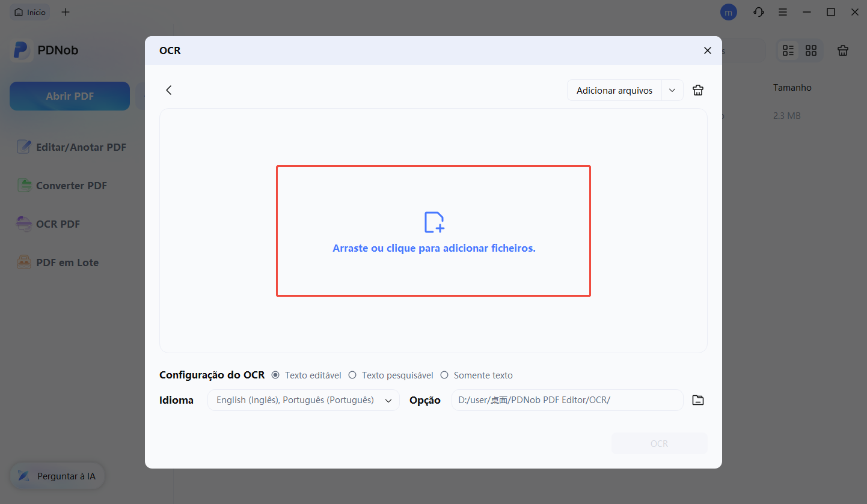Viewport: 867px width, 504px height.
Task: Choose Somente texto OCR setting
Action: coord(444,374)
